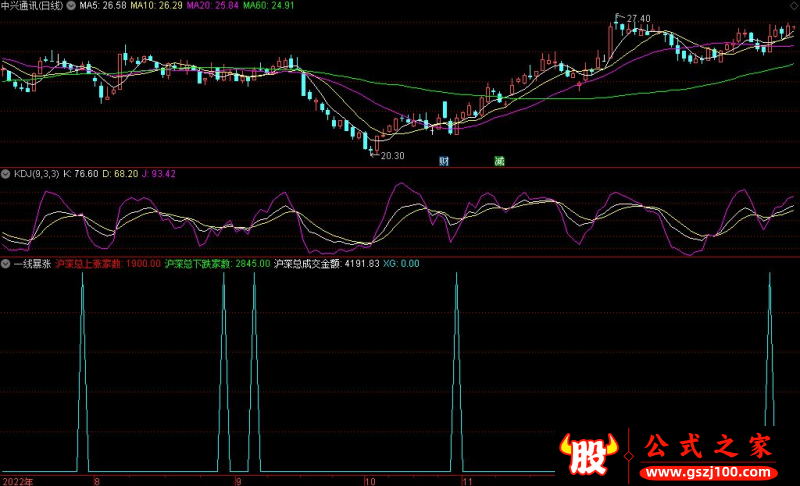The height and width of the screenshot is (486, 800).
Task: Click the 一线暴涨 indicator name
Action: pyautogui.click(x=31, y=264)
